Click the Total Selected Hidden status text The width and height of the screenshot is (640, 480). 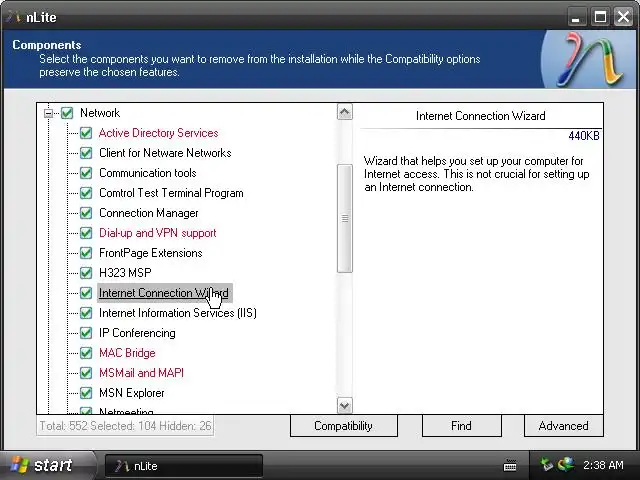(x=125, y=426)
